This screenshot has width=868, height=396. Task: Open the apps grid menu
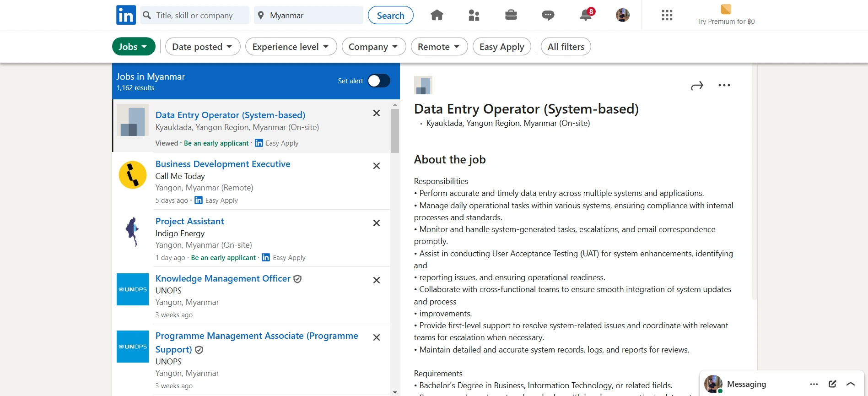667,15
